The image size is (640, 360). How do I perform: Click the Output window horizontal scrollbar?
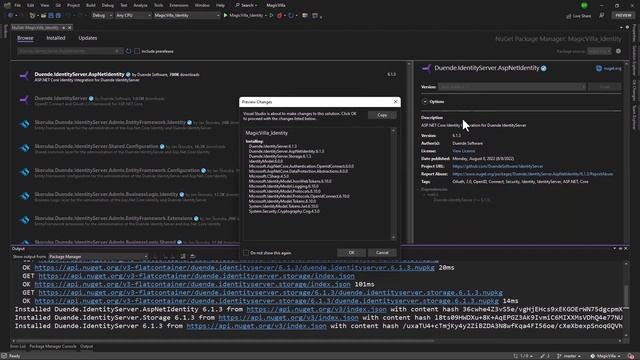coord(317,340)
